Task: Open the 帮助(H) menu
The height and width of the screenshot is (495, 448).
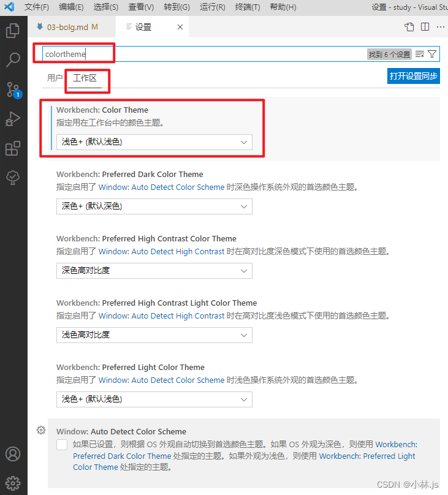Action: pos(283,7)
